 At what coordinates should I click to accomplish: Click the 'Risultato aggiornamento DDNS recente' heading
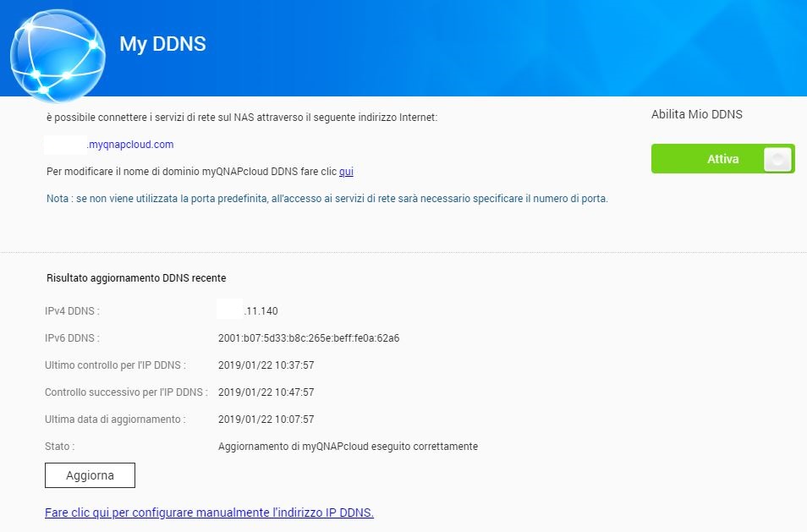[x=135, y=277]
